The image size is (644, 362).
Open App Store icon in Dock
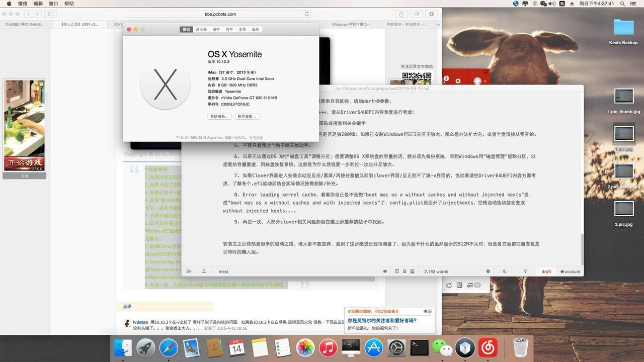click(x=374, y=347)
